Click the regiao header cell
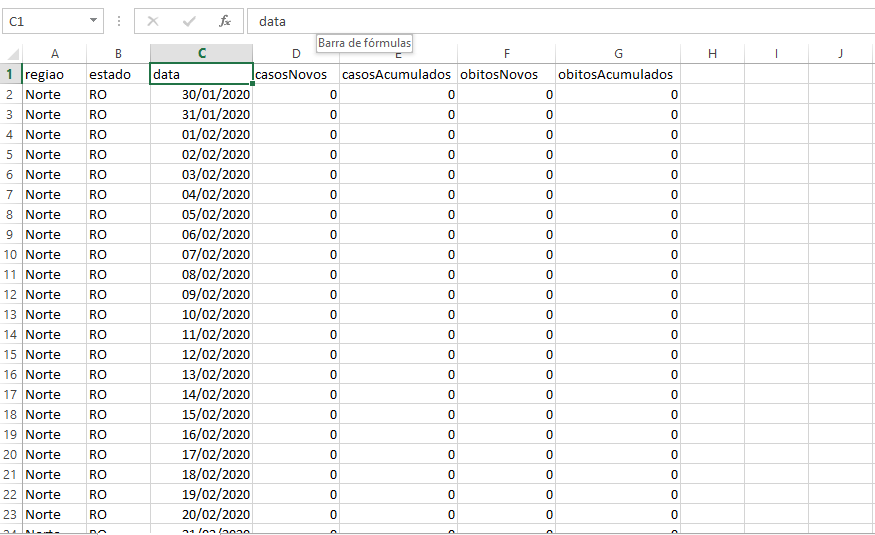This screenshot has width=875, height=535. pos(55,74)
